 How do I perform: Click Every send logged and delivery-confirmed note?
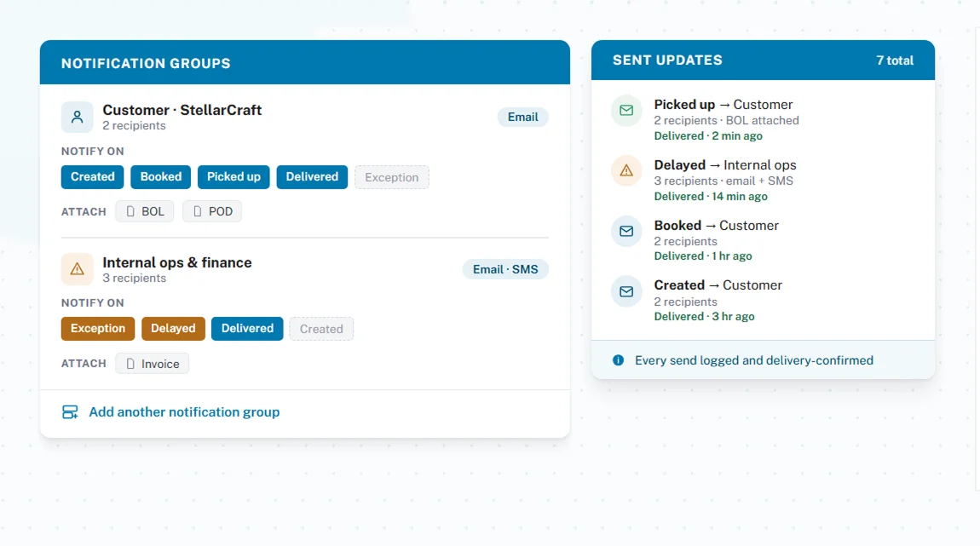[x=754, y=360]
